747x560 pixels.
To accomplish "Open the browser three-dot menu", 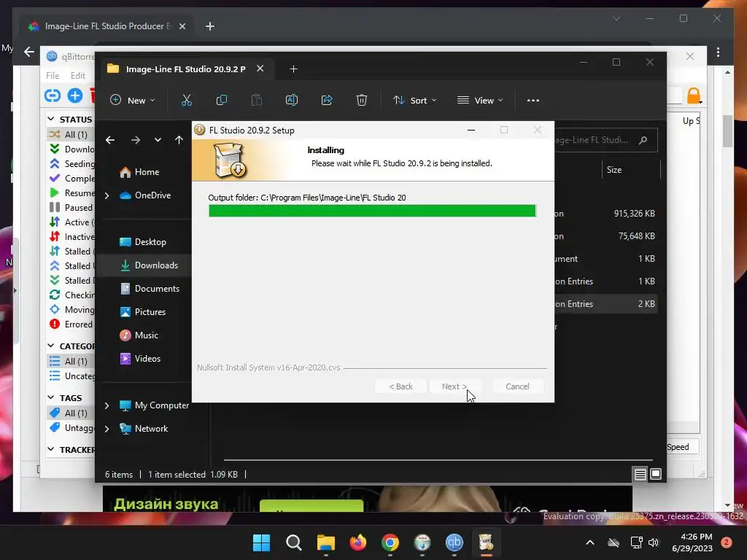I will coord(718,52).
